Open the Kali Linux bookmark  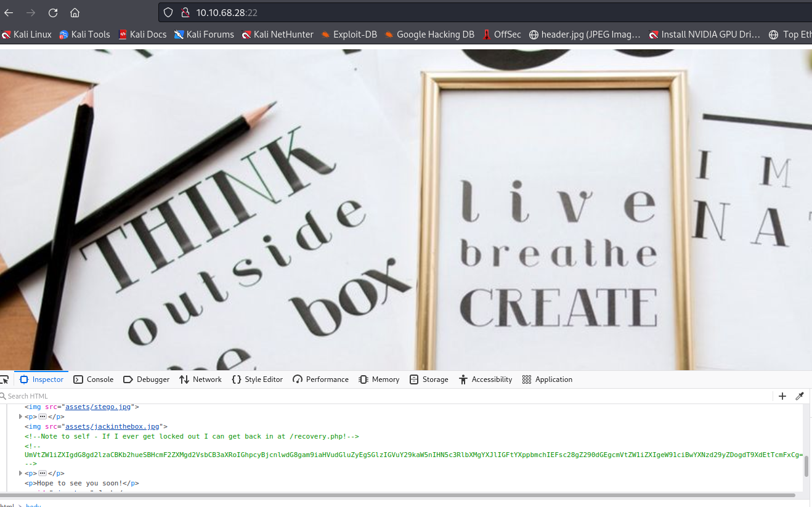coord(26,34)
